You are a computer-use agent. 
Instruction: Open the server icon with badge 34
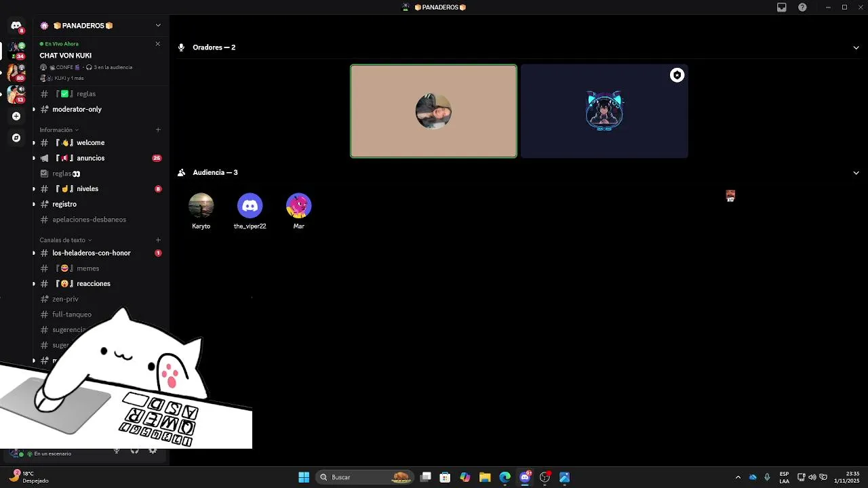(16, 50)
